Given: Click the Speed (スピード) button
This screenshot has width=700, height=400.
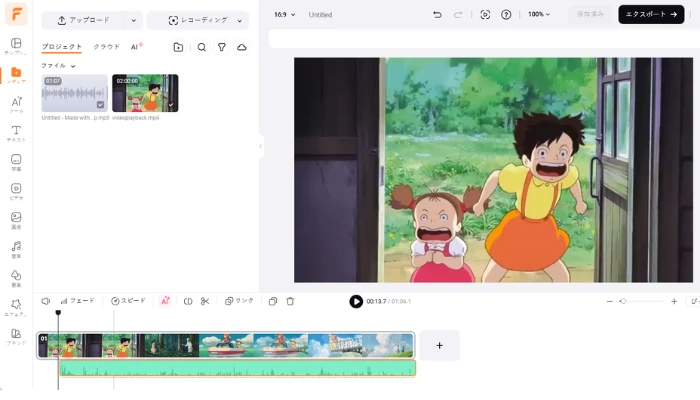Looking at the screenshot, I should pyautogui.click(x=128, y=301).
